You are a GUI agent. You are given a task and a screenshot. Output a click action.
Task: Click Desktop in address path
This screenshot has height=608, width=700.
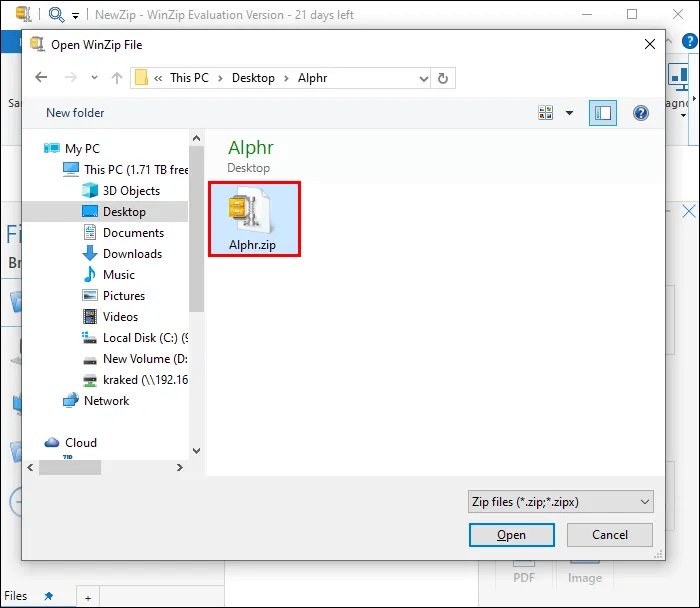253,78
